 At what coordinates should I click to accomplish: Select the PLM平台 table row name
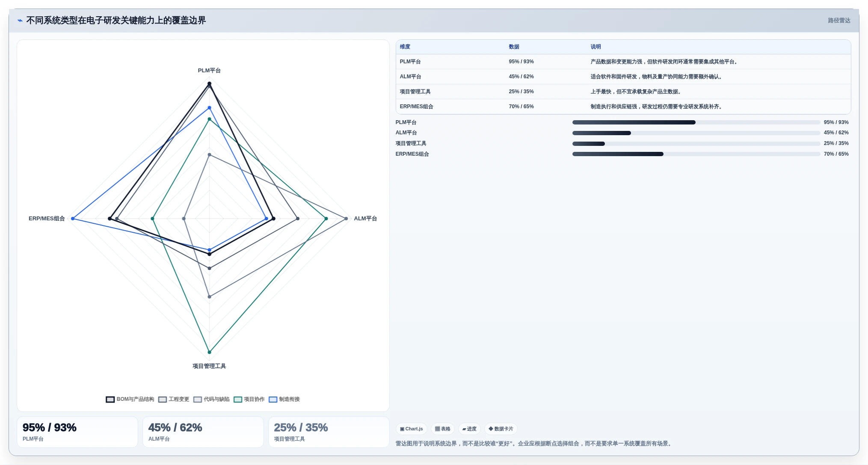(x=410, y=62)
